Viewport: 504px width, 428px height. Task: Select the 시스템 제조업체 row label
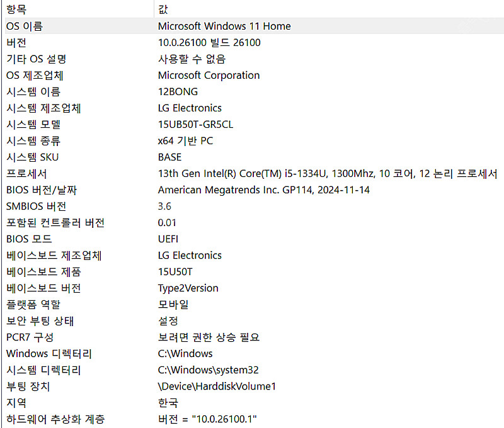pyautogui.click(x=43, y=108)
